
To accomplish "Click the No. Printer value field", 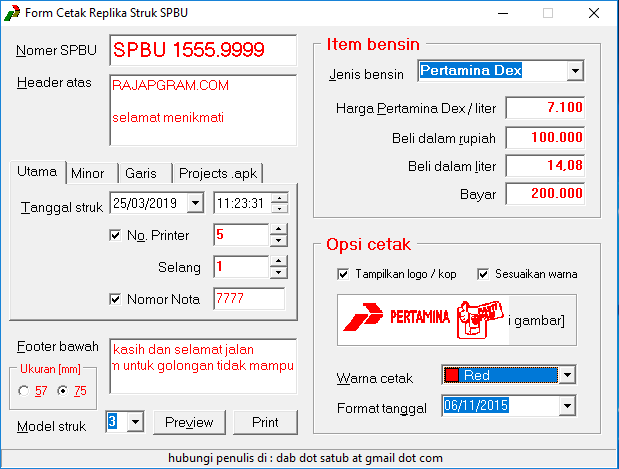I will 242,235.
